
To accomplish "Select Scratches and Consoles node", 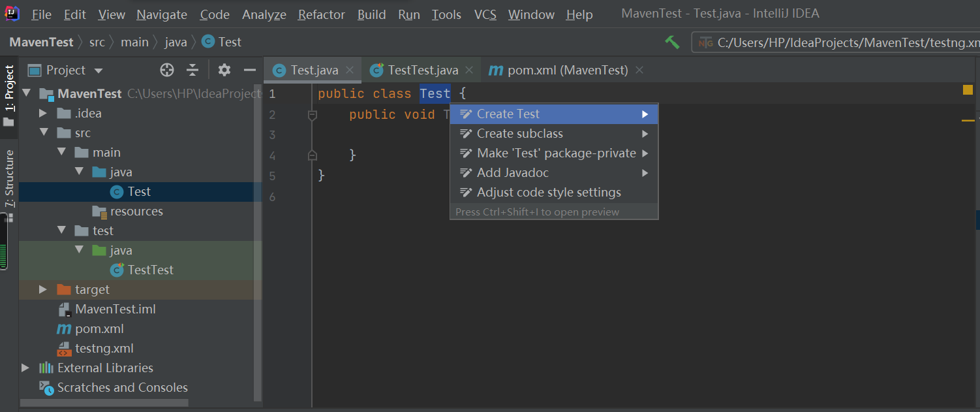I will (x=114, y=387).
